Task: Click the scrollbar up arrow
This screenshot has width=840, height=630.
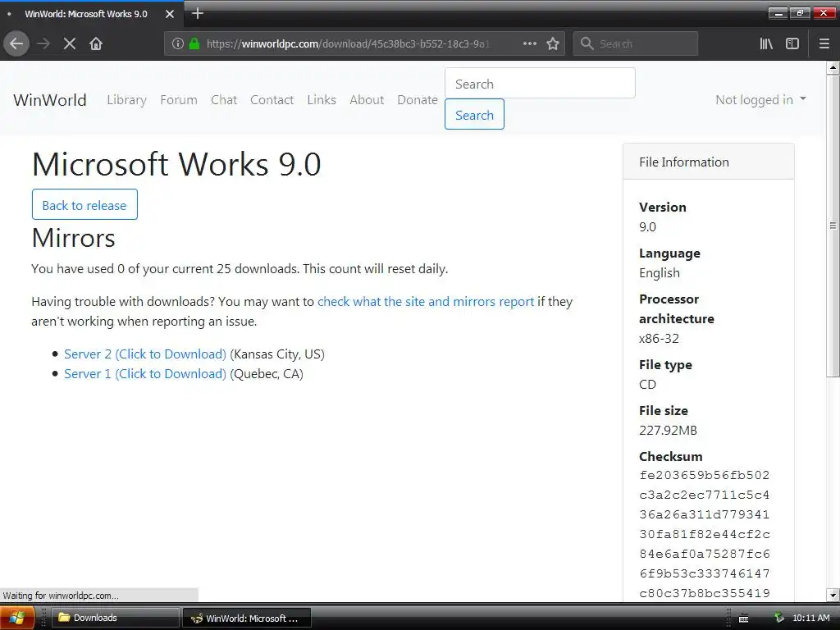Action: (833, 67)
